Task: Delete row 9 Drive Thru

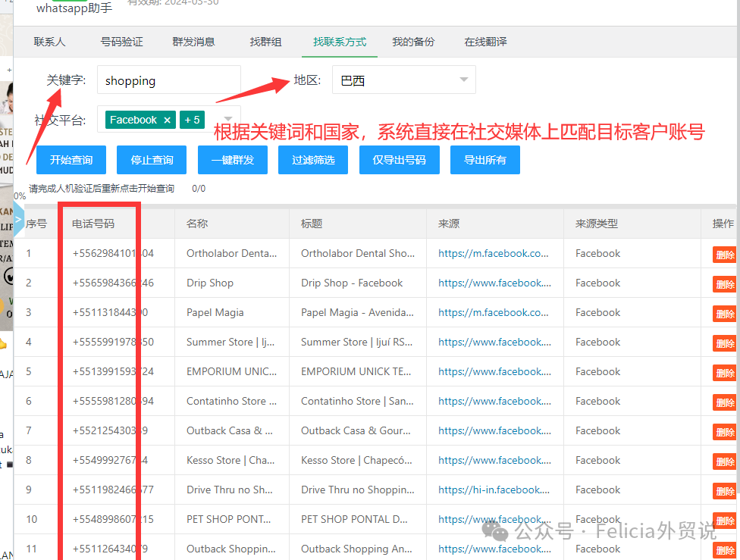Action: pyautogui.click(x=725, y=491)
